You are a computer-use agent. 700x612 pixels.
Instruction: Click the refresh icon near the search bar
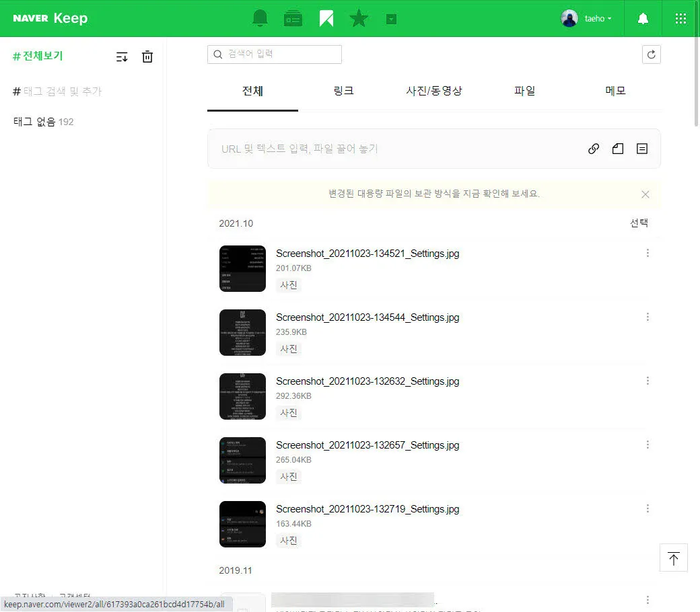pyautogui.click(x=651, y=54)
